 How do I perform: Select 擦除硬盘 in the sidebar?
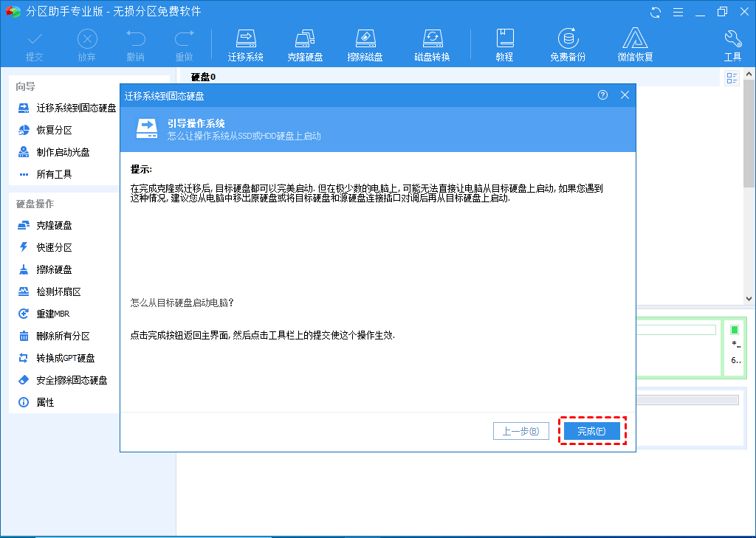click(45, 270)
